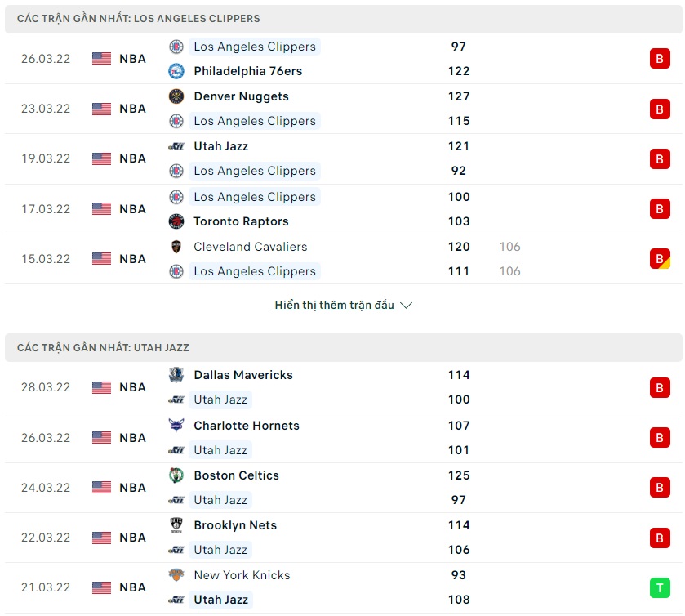Click the Denver Nuggets team logo

(176, 96)
